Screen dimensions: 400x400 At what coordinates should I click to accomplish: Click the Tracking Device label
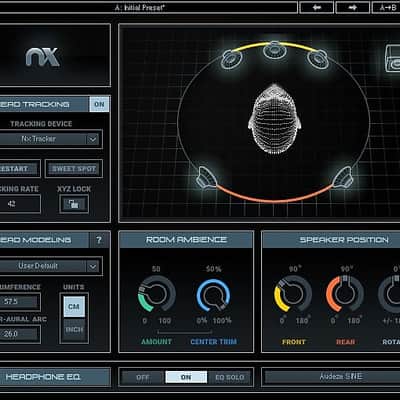pos(41,124)
